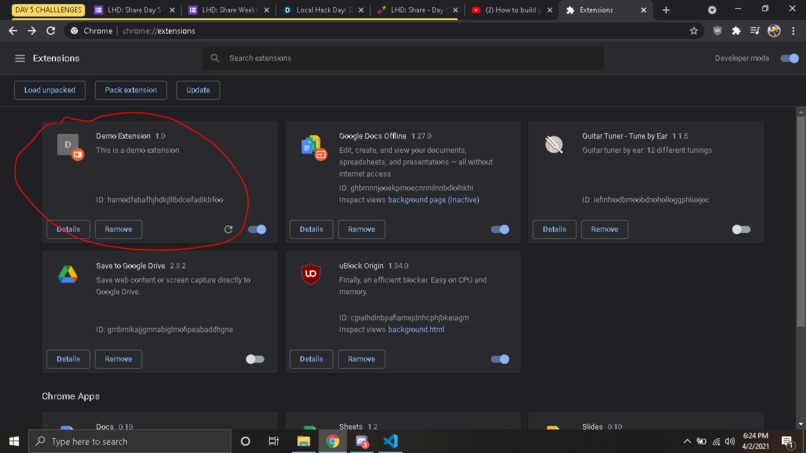Click the tab search circle icon
Image resolution: width=806 pixels, height=453 pixels.
tap(711, 10)
